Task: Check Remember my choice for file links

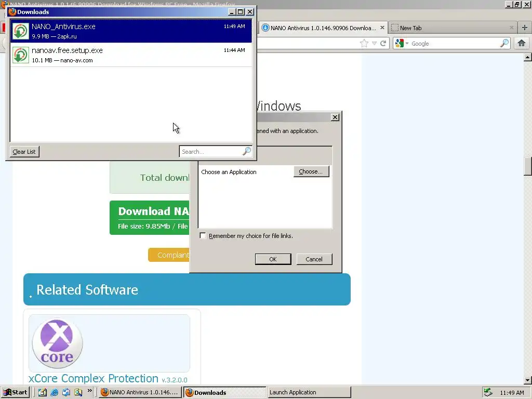Action: pyautogui.click(x=203, y=236)
